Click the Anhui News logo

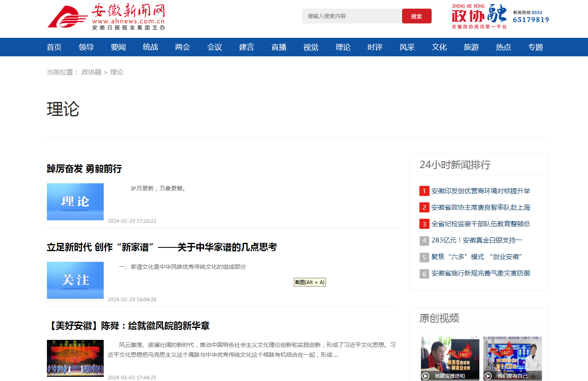click(x=106, y=17)
